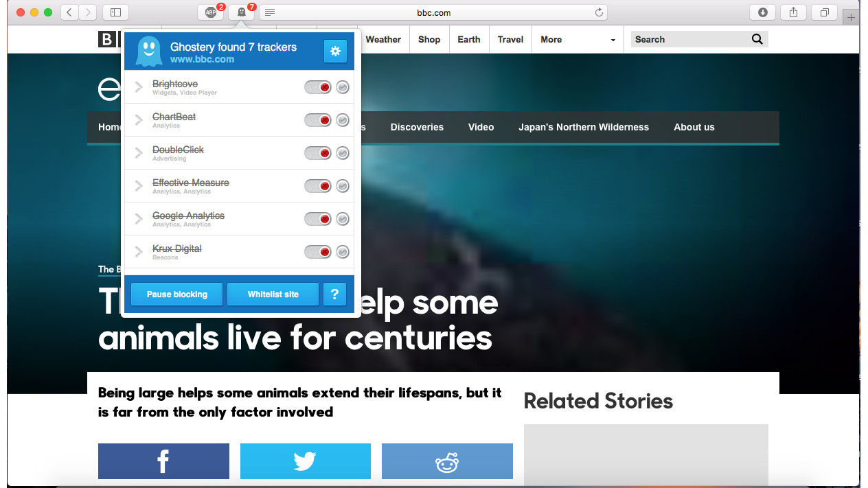868x488 pixels.
Task: Reload the bbc.com page
Action: (x=599, y=12)
